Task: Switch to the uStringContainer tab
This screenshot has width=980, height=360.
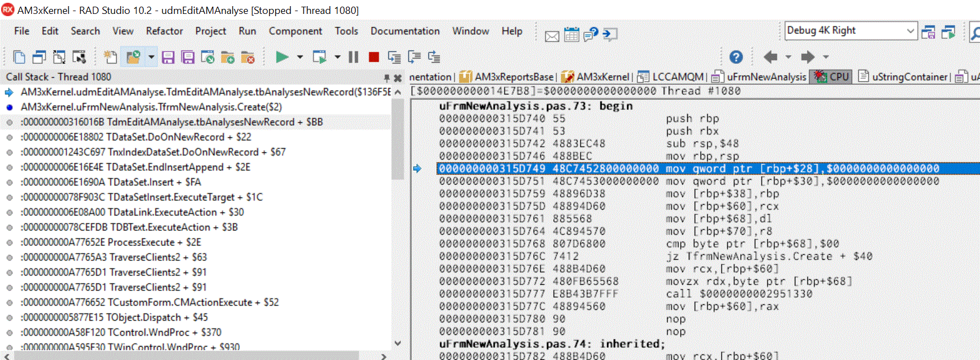Action: (x=903, y=77)
